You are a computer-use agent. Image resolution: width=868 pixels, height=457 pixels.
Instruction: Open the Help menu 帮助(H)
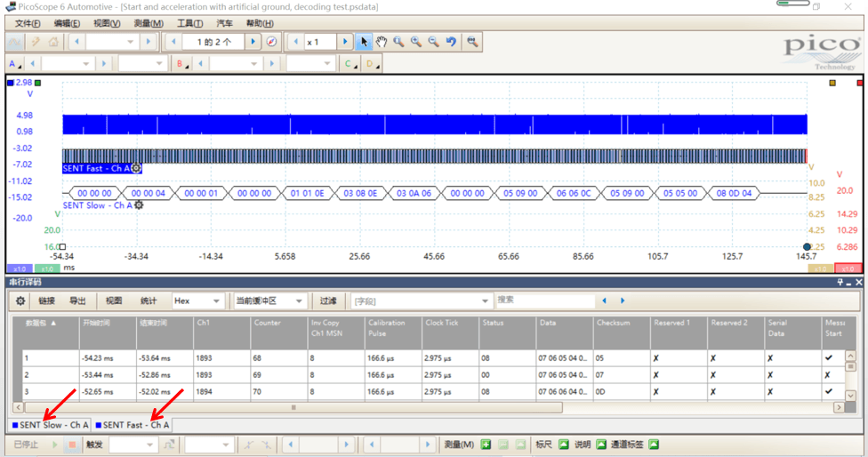tap(260, 23)
